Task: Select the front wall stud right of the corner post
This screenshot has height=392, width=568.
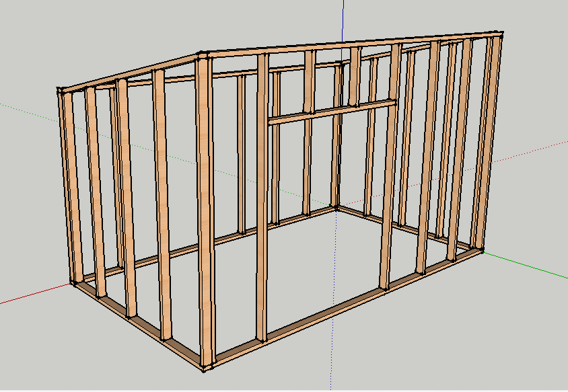Action: click(x=262, y=202)
